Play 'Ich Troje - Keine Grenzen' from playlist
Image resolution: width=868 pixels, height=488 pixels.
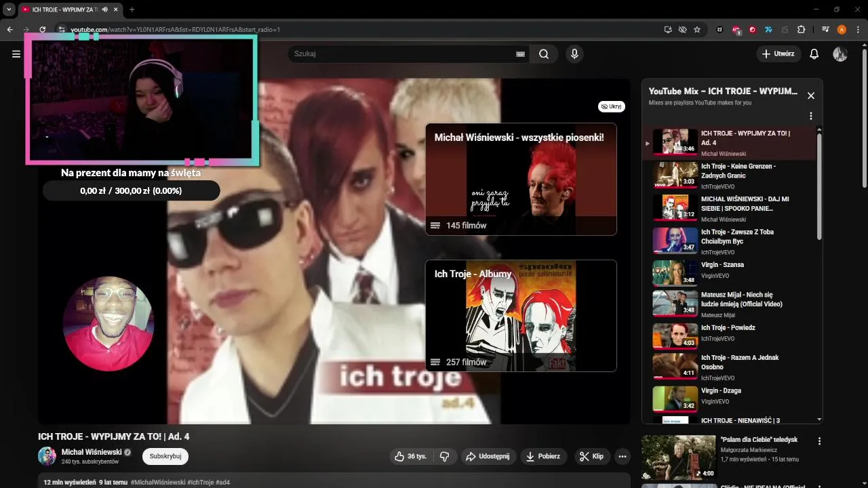click(730, 176)
